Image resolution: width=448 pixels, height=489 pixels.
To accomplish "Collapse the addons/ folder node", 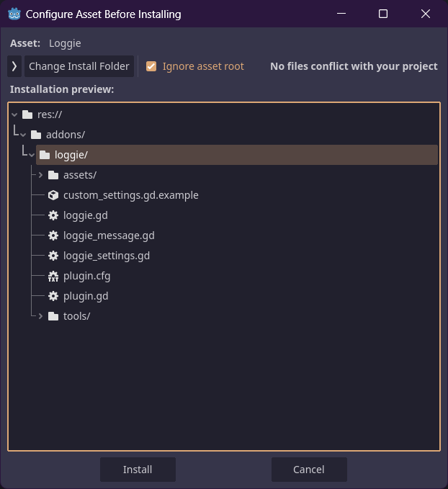I will [x=24, y=135].
